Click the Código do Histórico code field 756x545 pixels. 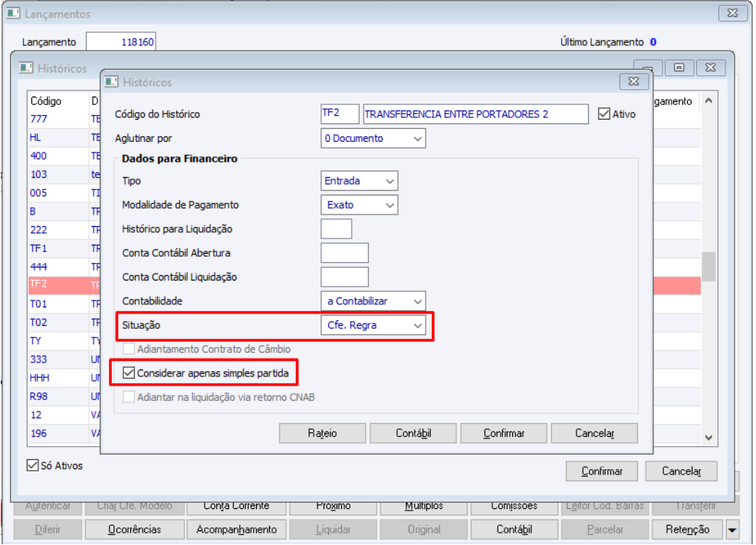pos(340,114)
